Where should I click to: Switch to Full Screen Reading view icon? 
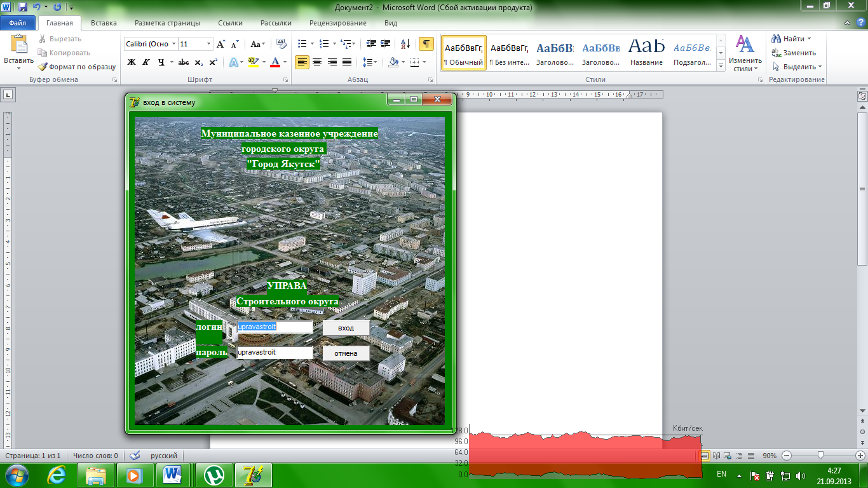click(x=716, y=456)
